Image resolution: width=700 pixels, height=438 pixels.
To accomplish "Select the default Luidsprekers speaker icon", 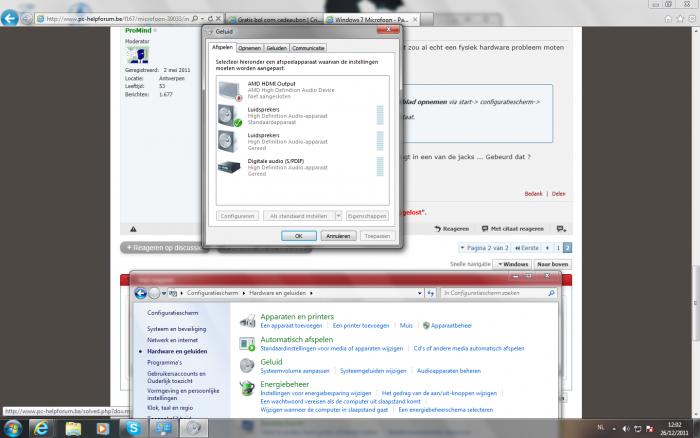I will point(230,116).
